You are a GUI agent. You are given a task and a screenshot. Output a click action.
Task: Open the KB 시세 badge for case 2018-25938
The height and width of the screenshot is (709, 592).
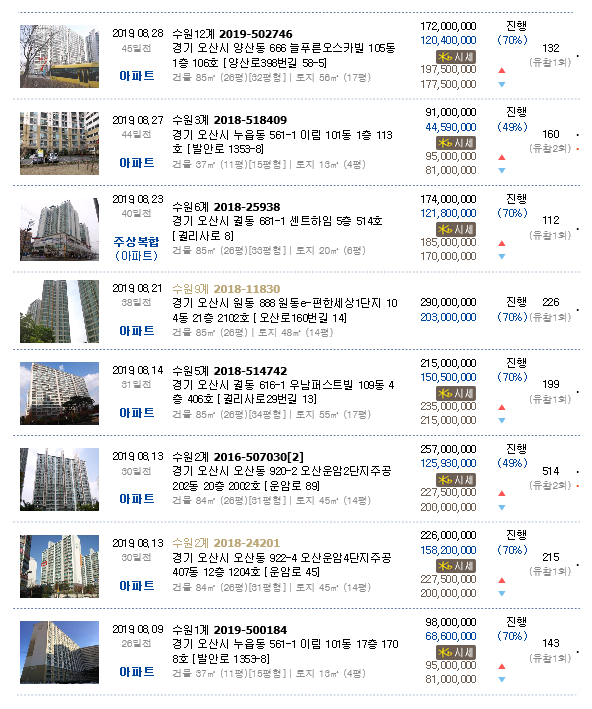[455, 229]
